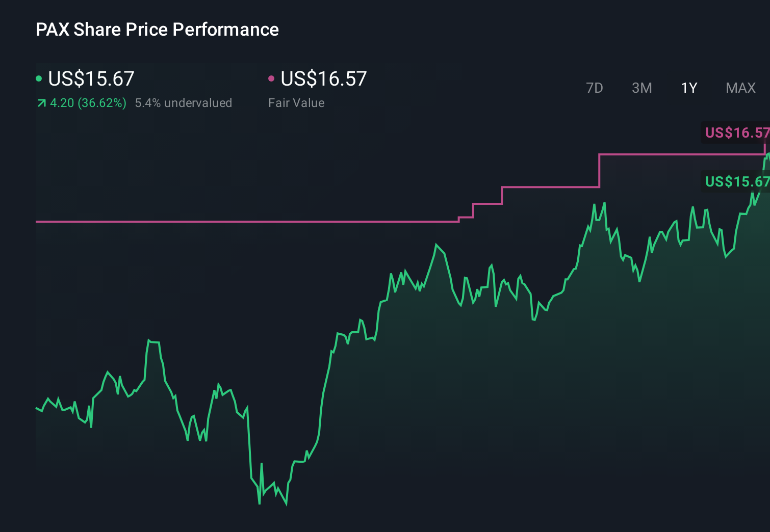
Task: Toggle visibility of the share price series
Action: click(x=39, y=78)
